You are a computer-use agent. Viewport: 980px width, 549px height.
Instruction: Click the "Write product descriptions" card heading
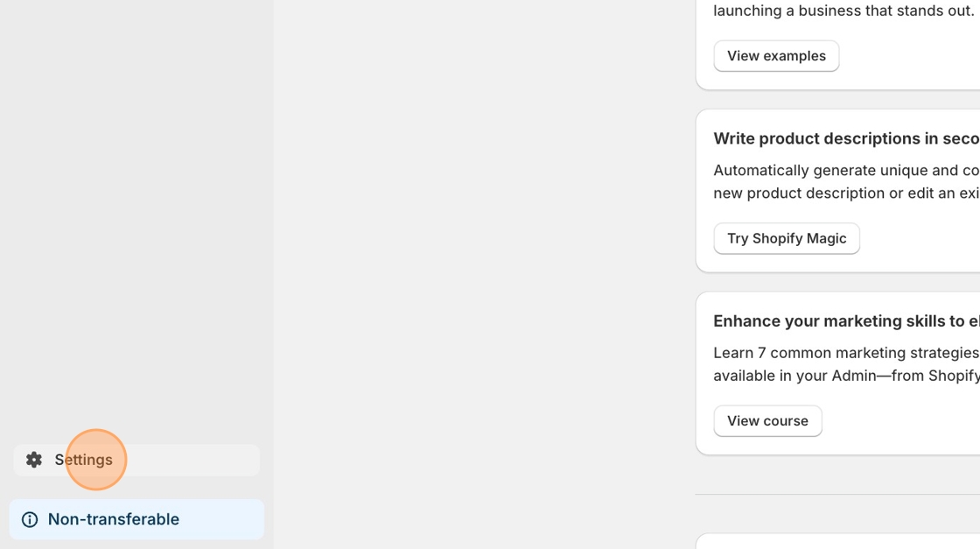(x=845, y=138)
